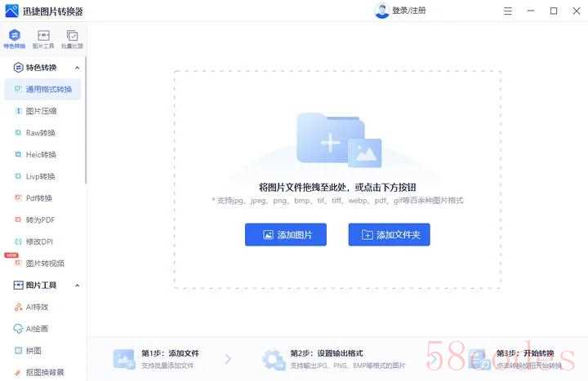Open the hamburger menu in title bar

pyautogui.click(x=508, y=11)
